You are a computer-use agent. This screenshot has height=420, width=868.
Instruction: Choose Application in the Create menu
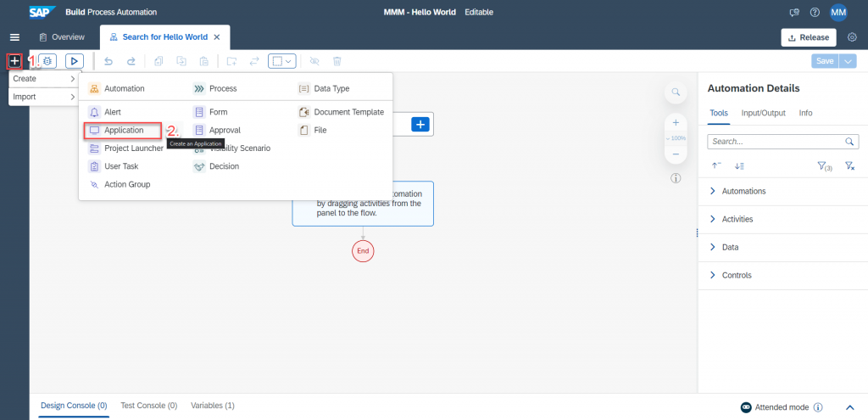tap(122, 130)
